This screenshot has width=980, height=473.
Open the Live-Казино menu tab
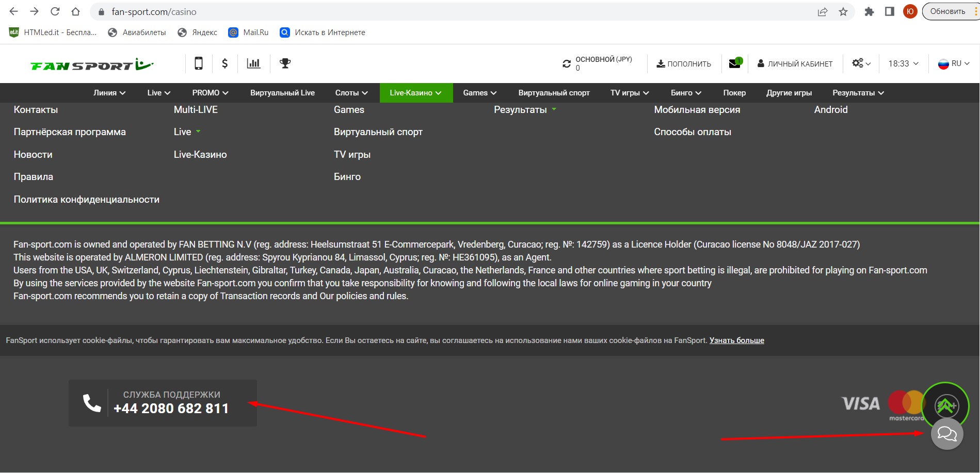pos(415,93)
